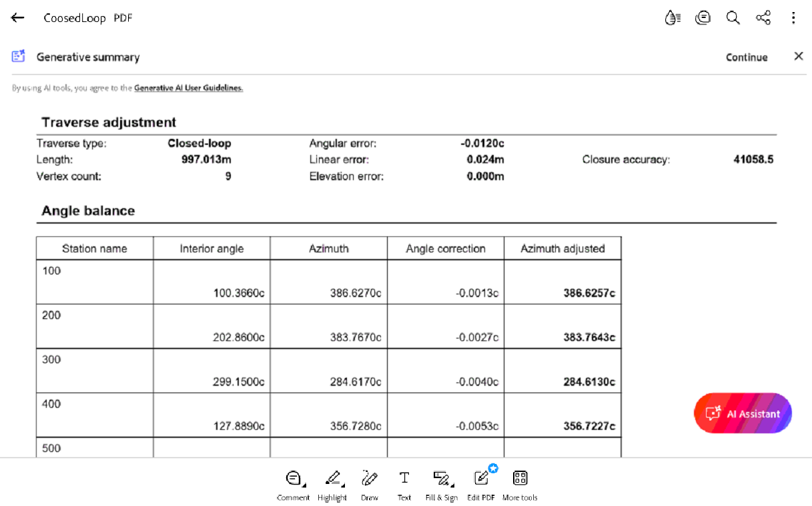Open the comments list icon in top bar

pyautogui.click(x=703, y=18)
